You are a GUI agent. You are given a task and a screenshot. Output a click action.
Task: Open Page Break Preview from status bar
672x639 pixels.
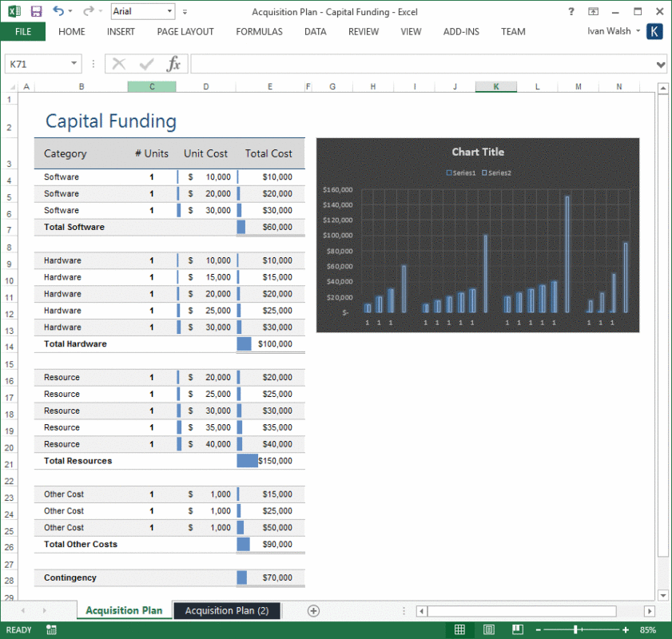pos(518,629)
